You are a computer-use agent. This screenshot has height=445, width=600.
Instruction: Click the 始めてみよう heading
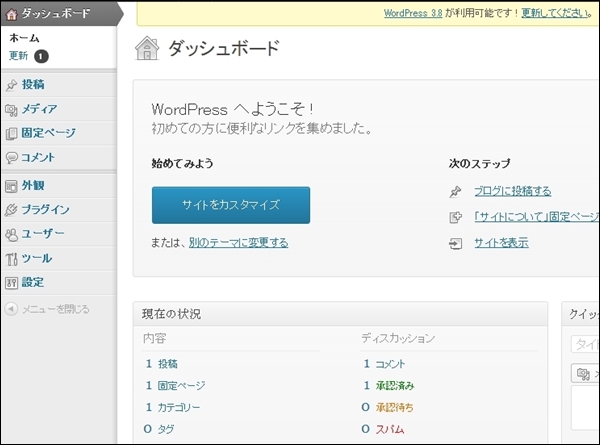point(182,163)
